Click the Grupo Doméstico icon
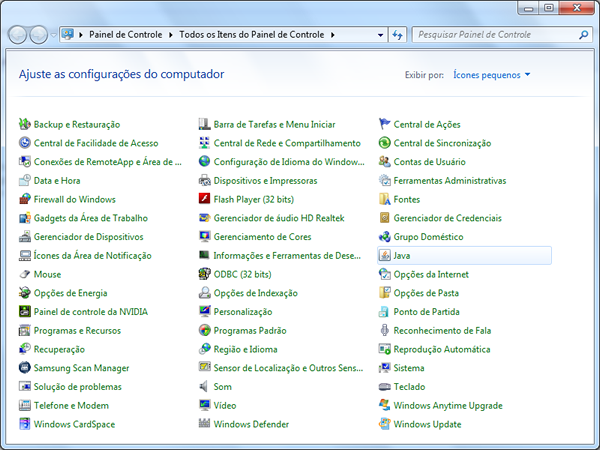Screen dimensions: 600x450 coord(385,237)
